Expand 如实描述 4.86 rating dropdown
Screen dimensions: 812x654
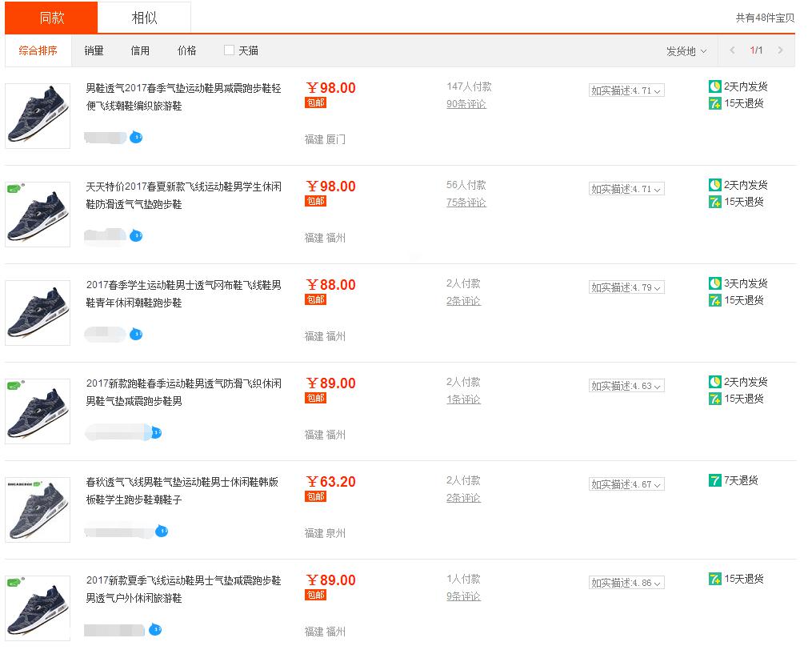[626, 583]
